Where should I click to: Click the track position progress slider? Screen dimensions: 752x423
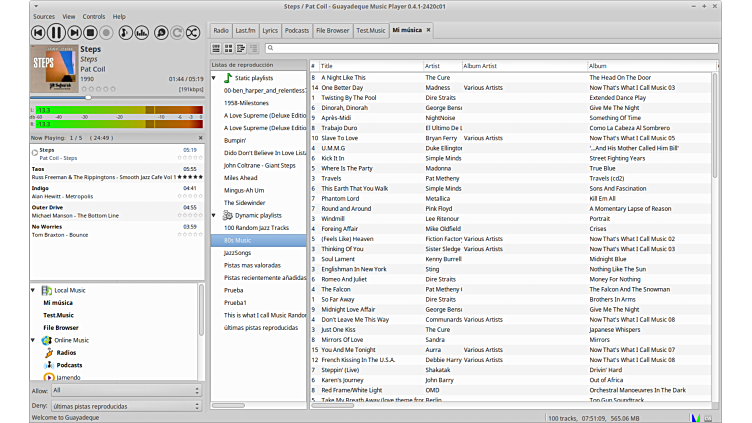[x=117, y=98]
